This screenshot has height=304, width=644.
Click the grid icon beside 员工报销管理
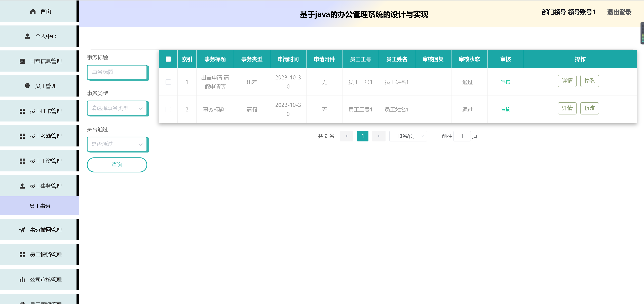(x=22, y=255)
